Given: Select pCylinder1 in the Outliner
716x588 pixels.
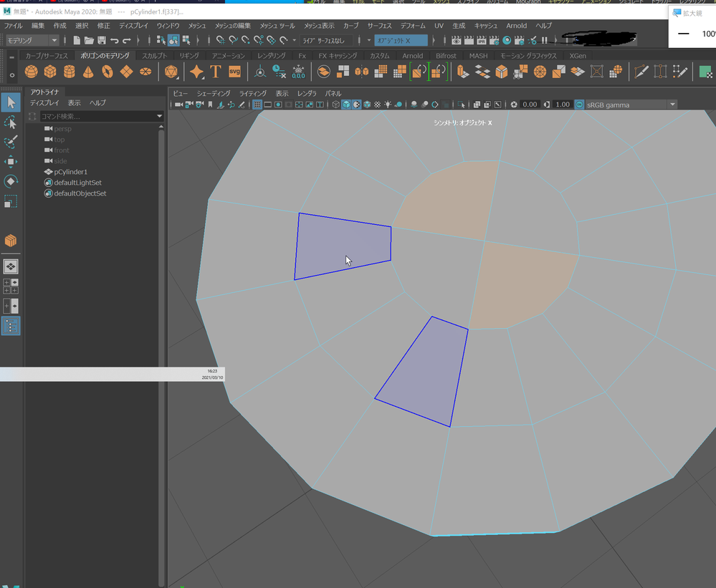Looking at the screenshot, I should pyautogui.click(x=70, y=172).
